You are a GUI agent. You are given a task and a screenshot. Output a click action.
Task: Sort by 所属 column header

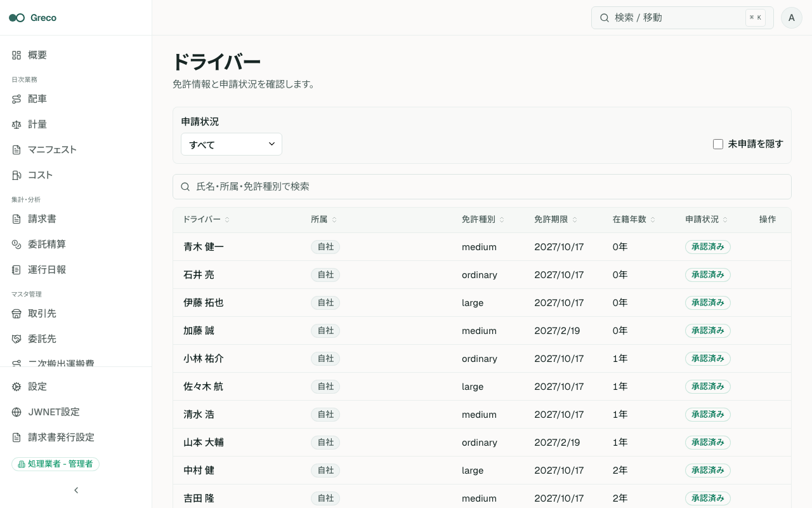coord(324,220)
